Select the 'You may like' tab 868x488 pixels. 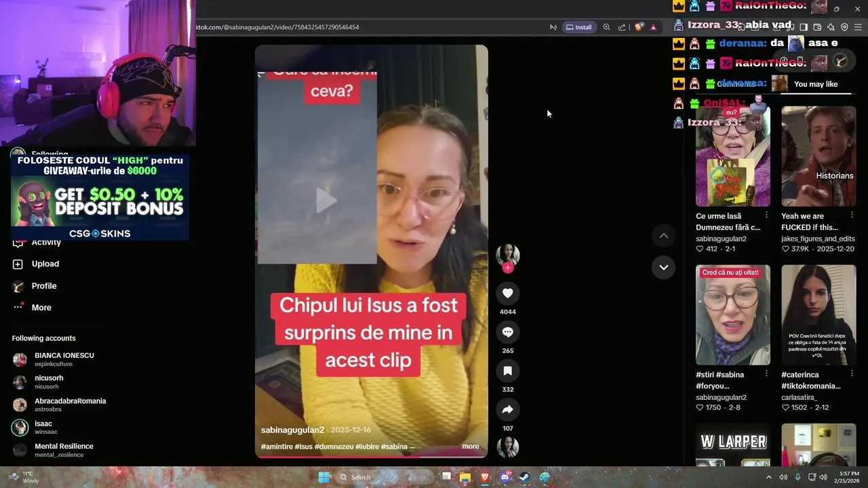pyautogui.click(x=816, y=85)
